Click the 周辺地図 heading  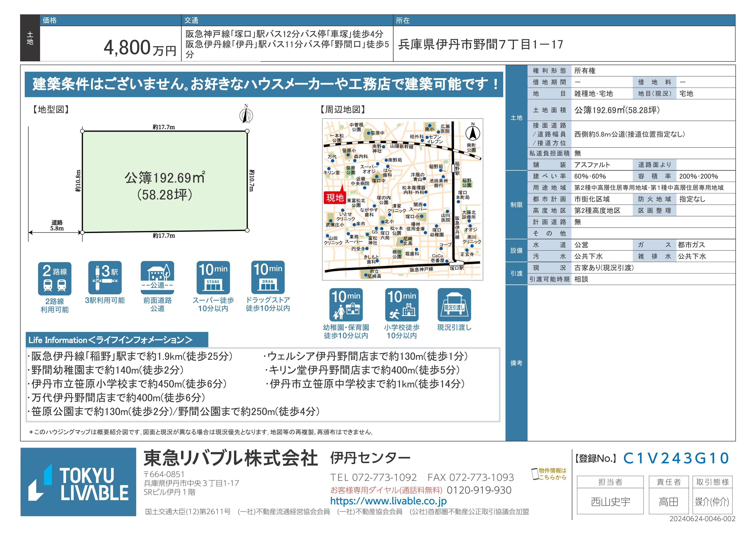(342, 110)
